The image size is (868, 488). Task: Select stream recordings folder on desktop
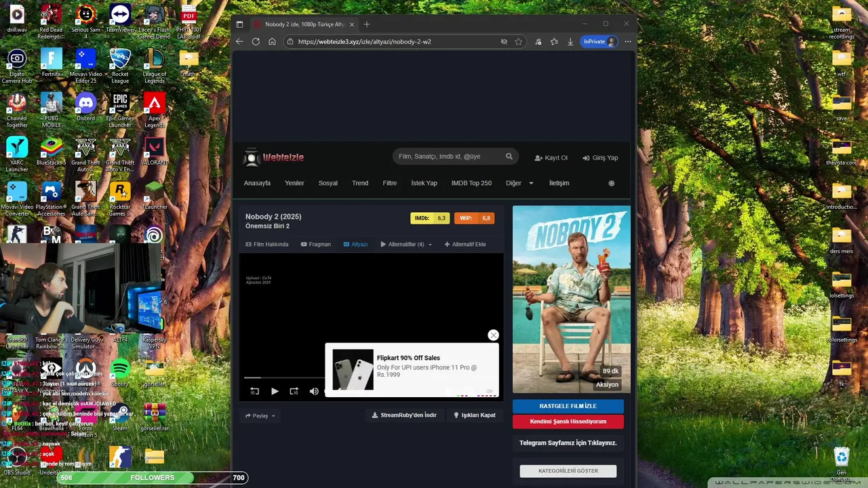coord(842,22)
